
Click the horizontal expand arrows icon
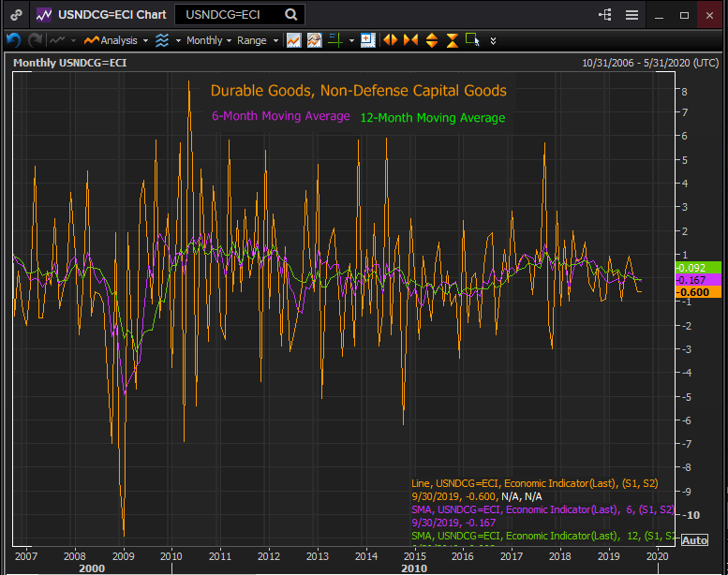pos(390,40)
